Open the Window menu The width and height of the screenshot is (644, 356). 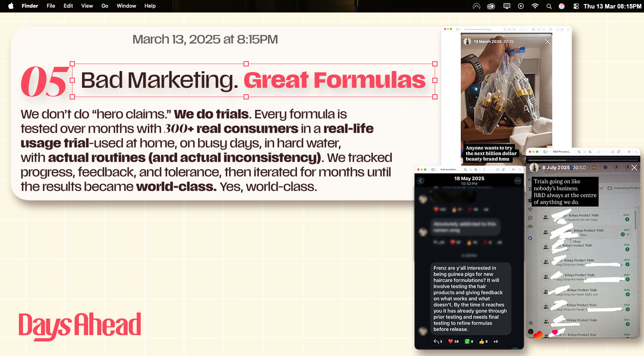126,6
